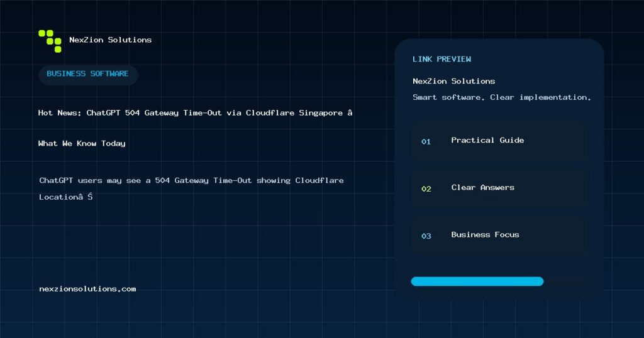Click the NexZion green pixel logo
Viewport: 644px width, 338px height.
(x=50, y=41)
